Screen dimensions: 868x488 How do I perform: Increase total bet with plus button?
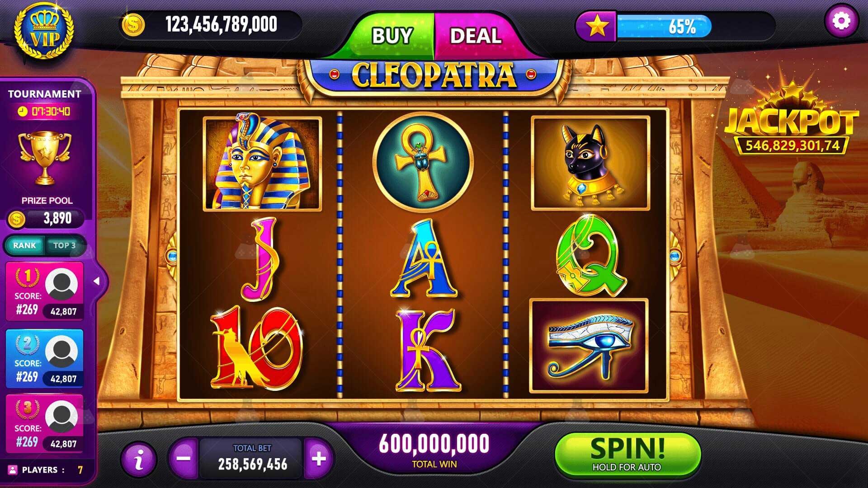tap(319, 459)
